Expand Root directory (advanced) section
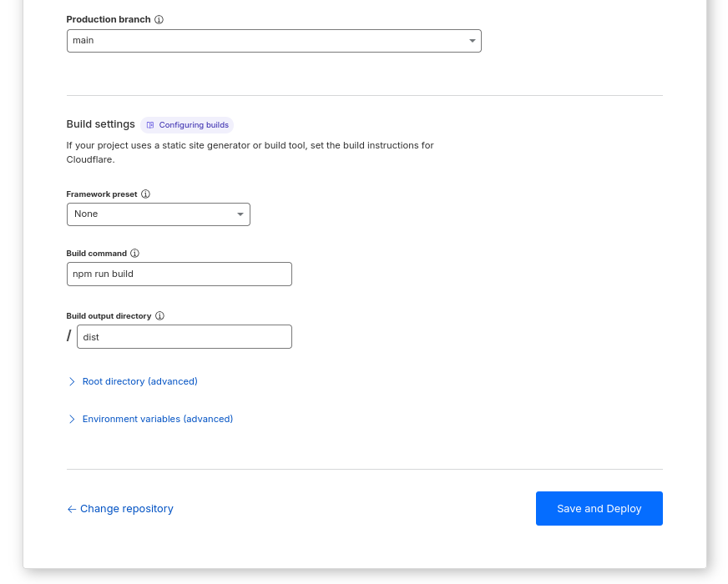 [133, 381]
